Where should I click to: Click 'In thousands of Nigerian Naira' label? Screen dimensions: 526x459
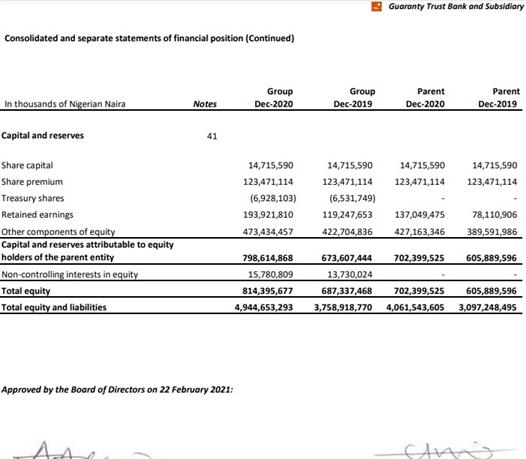[x=65, y=104]
